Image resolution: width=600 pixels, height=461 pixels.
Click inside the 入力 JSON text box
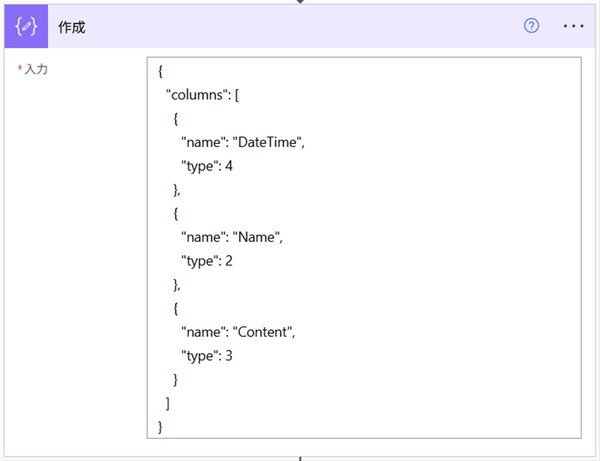tap(364, 248)
